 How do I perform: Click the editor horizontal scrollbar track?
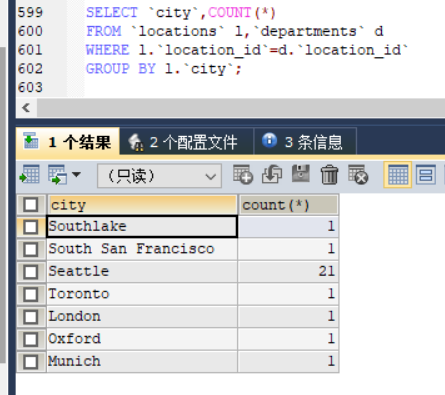pos(241,108)
